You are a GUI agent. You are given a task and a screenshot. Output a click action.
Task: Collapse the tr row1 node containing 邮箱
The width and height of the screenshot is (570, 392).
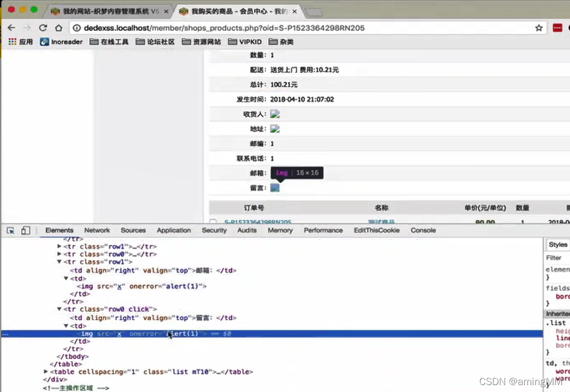pyautogui.click(x=59, y=262)
